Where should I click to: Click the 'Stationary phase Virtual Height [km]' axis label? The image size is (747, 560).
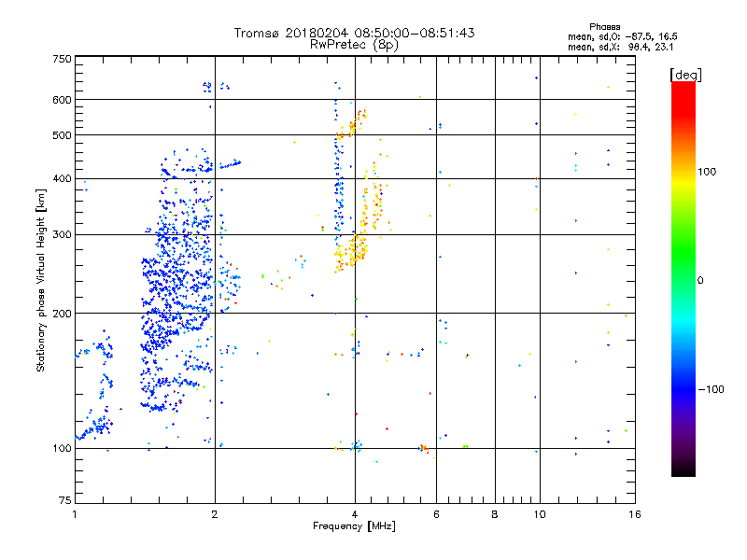(x=41, y=281)
